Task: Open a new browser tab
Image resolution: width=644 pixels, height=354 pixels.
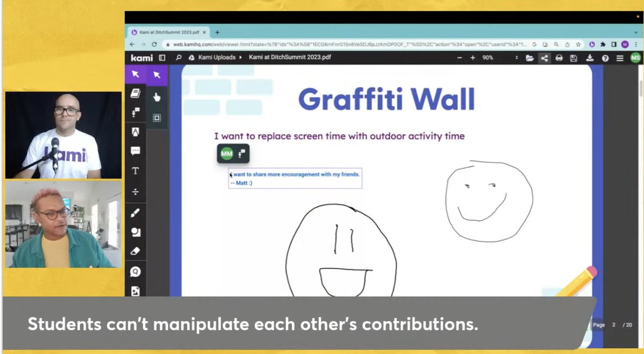Action: click(x=217, y=32)
